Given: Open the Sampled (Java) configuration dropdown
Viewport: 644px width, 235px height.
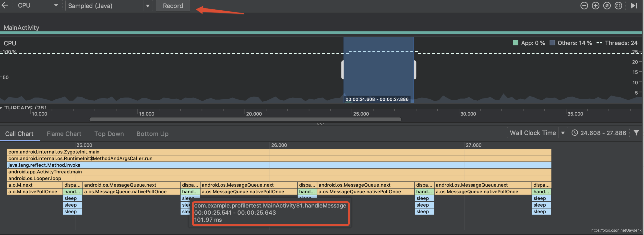Looking at the screenshot, I should [109, 5].
